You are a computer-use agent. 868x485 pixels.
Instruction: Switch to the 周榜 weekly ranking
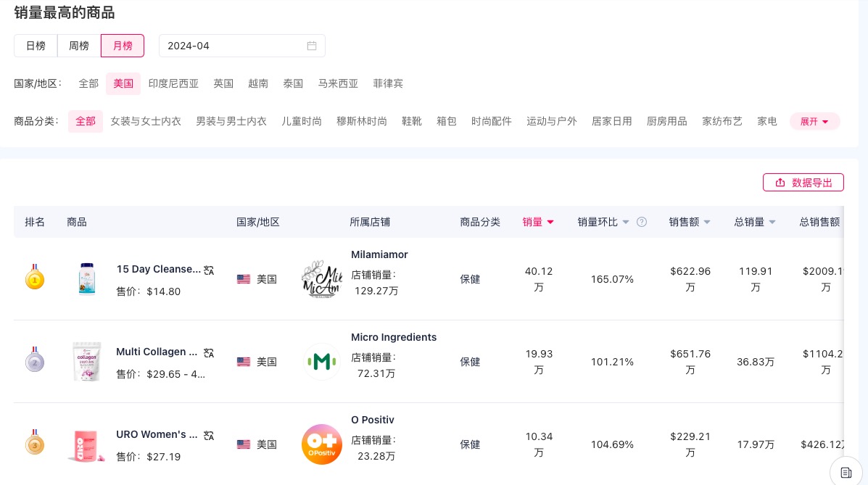tap(79, 46)
